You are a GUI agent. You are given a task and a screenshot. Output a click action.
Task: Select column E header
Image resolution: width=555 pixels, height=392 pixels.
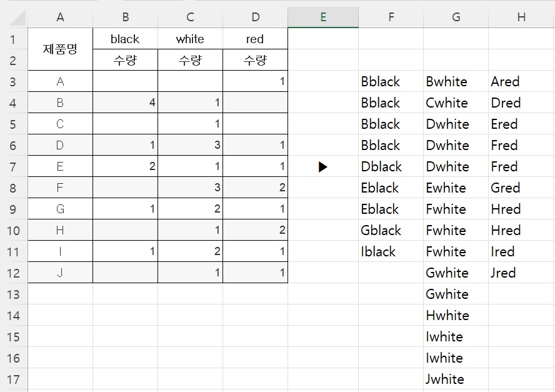(x=323, y=17)
